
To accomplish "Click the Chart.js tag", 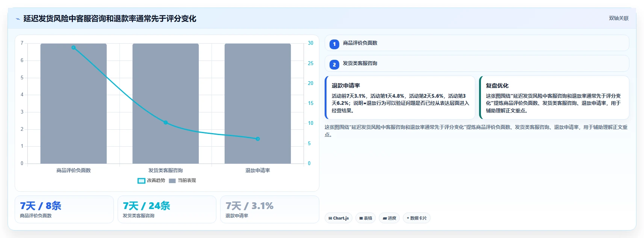I will 339,218.
